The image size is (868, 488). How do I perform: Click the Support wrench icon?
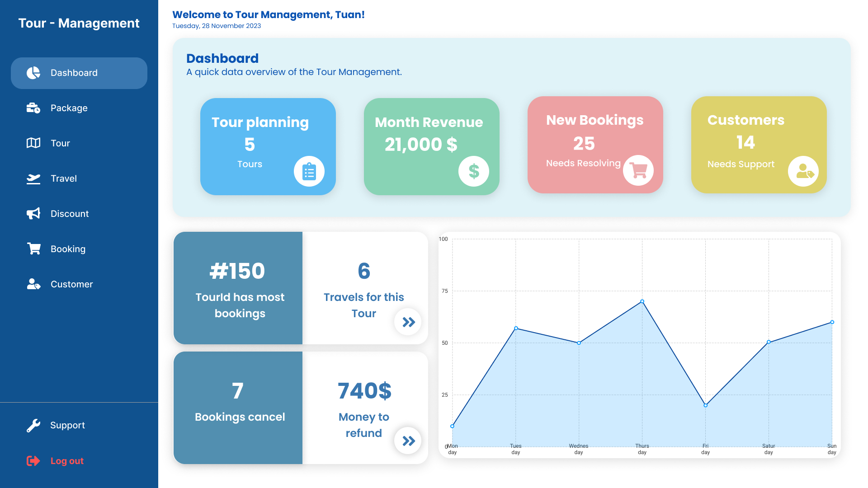click(33, 425)
